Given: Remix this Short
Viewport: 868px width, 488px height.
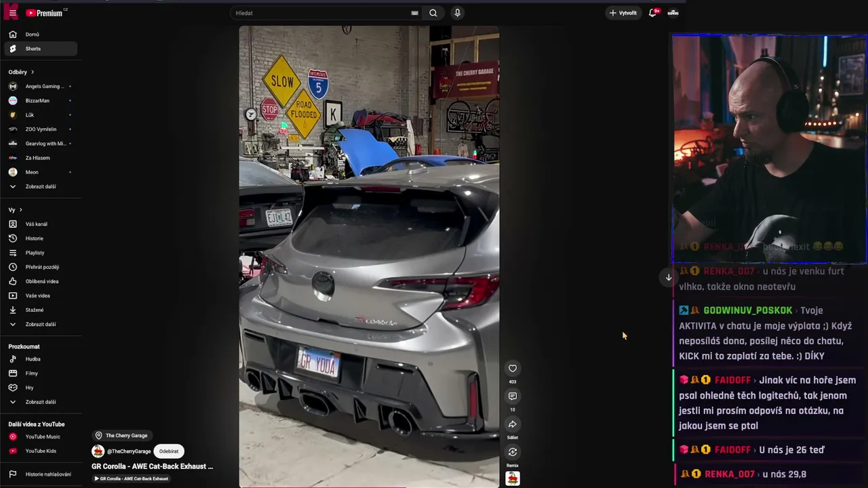Looking at the screenshot, I should point(513,452).
